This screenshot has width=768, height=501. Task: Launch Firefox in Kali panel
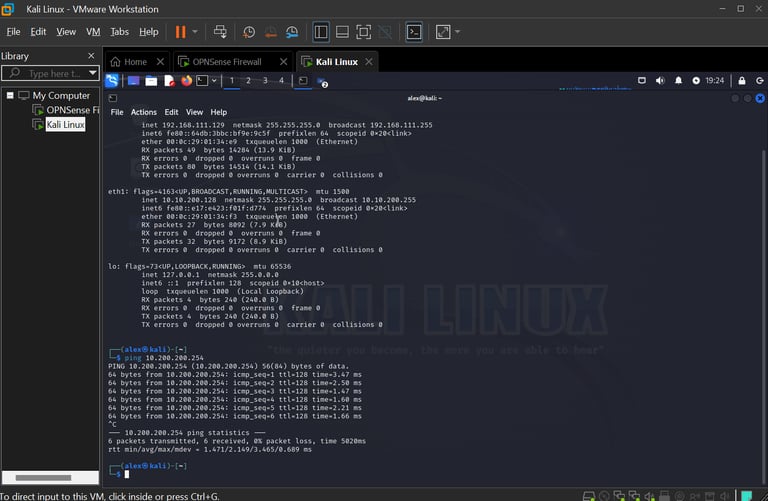(187, 81)
